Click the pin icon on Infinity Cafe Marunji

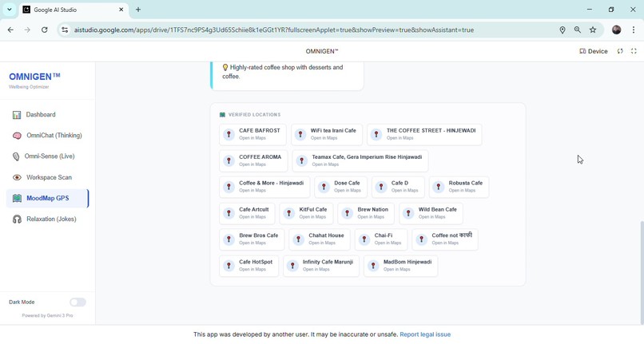pyautogui.click(x=292, y=266)
